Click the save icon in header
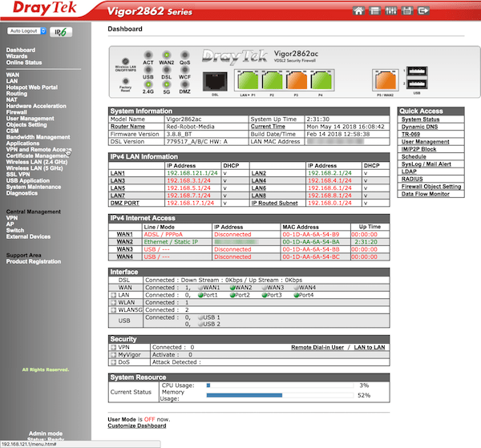This screenshot has height=448, width=481. [406, 11]
